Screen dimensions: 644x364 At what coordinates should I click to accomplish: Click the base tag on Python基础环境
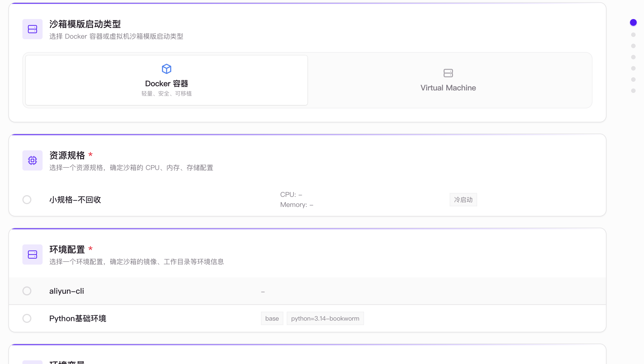point(272,318)
